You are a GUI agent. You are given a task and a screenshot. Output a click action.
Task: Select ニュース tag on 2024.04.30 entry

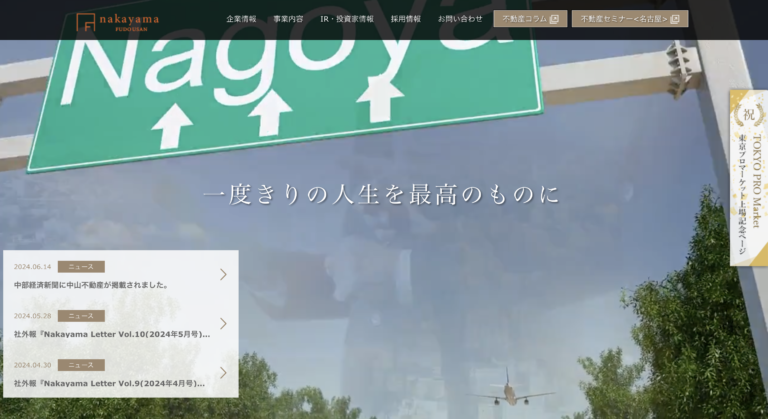pos(81,365)
